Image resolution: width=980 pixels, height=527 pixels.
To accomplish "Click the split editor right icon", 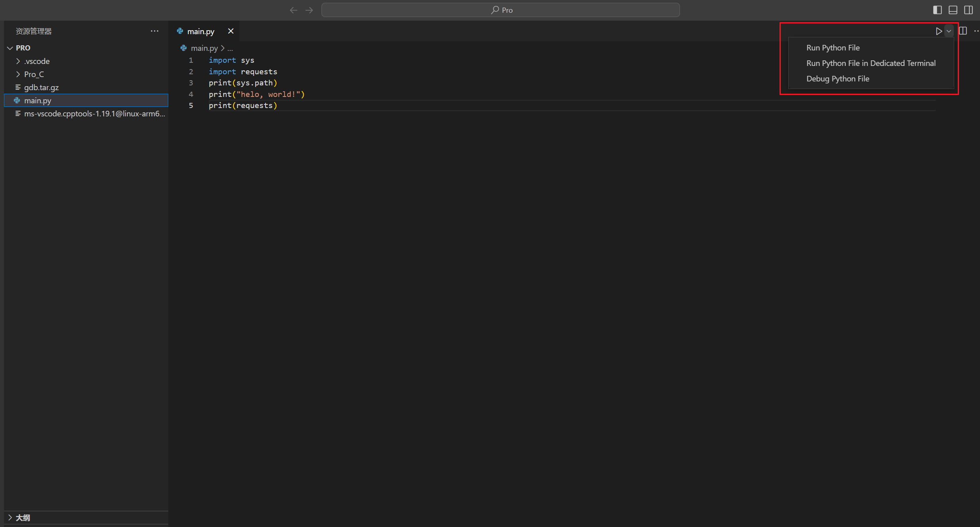I will 963,31.
